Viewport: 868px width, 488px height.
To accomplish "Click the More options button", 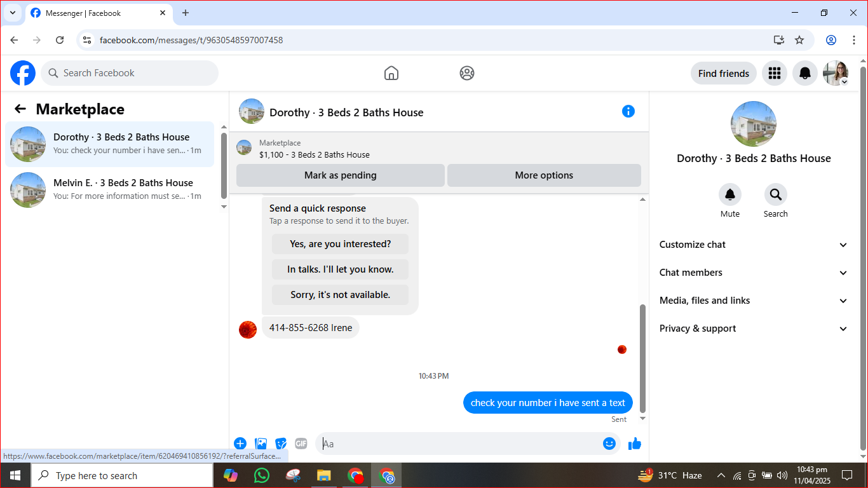I will tap(544, 175).
